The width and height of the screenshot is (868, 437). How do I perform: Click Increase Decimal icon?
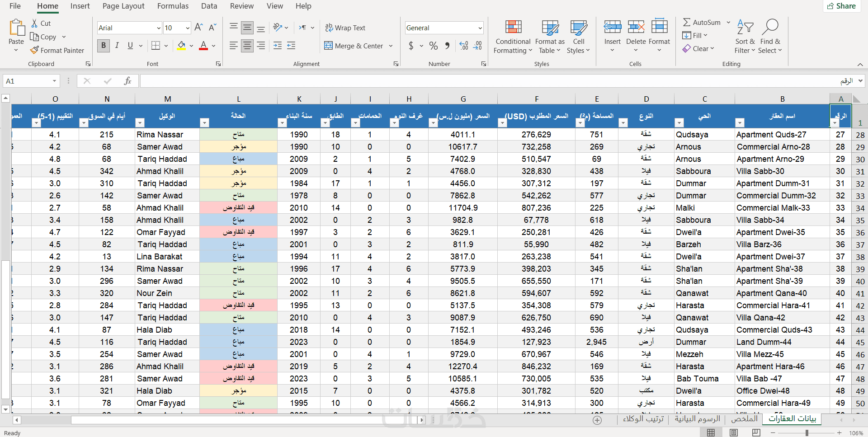pyautogui.click(x=463, y=46)
